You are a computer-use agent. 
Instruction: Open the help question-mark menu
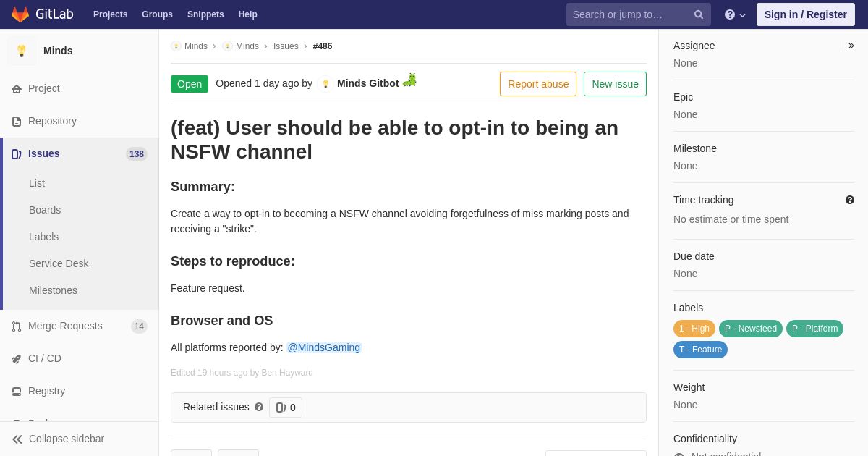coord(735,14)
